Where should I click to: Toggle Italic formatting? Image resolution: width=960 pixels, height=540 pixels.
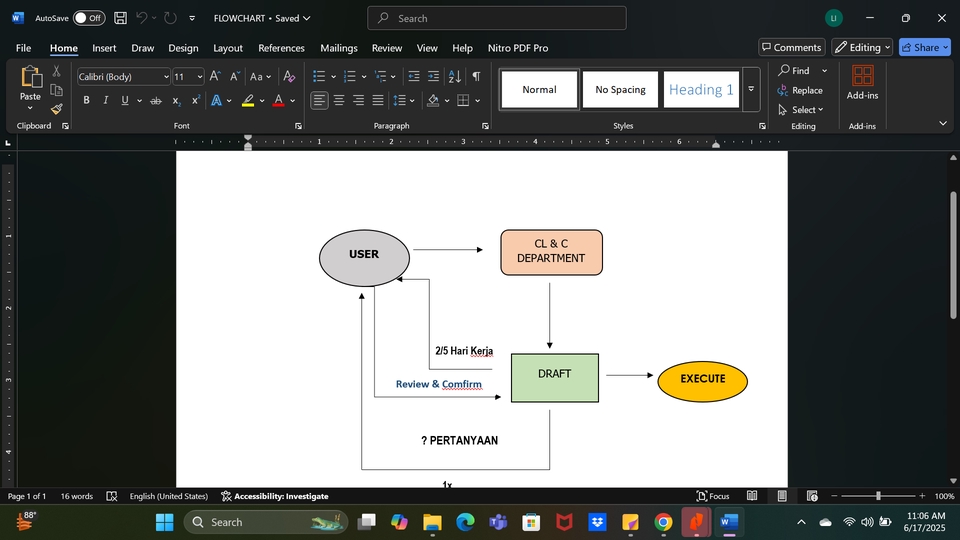coord(105,100)
